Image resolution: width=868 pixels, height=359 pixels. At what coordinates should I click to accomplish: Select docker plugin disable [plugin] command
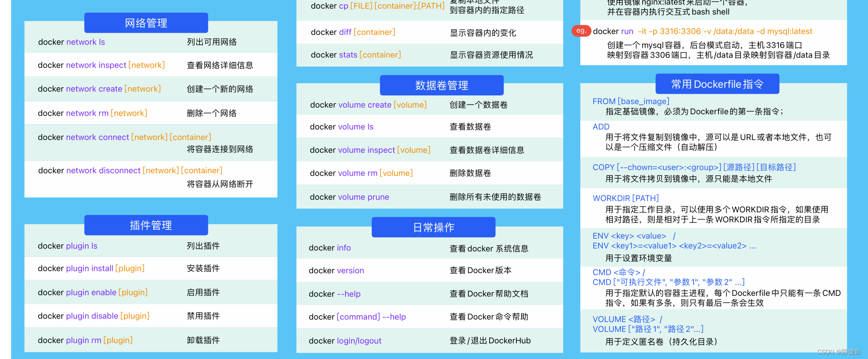[x=94, y=316]
